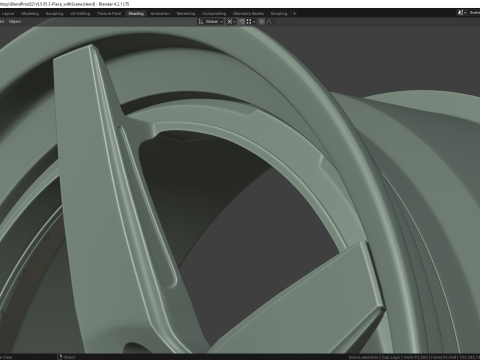Viewport: 480px width, 360px height.
Task: Switch to Geometry Nodes workspace
Action: click(x=248, y=14)
